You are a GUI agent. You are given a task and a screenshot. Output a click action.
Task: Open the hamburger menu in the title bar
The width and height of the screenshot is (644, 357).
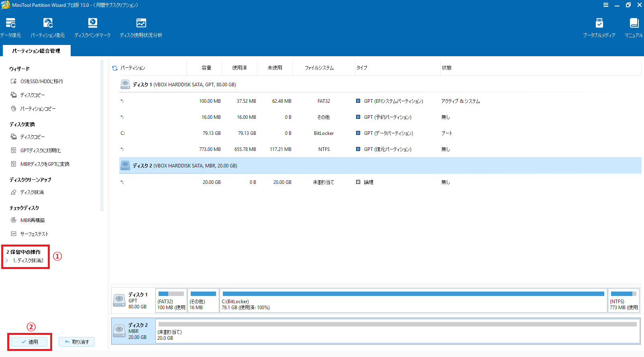pyautogui.click(x=605, y=5)
